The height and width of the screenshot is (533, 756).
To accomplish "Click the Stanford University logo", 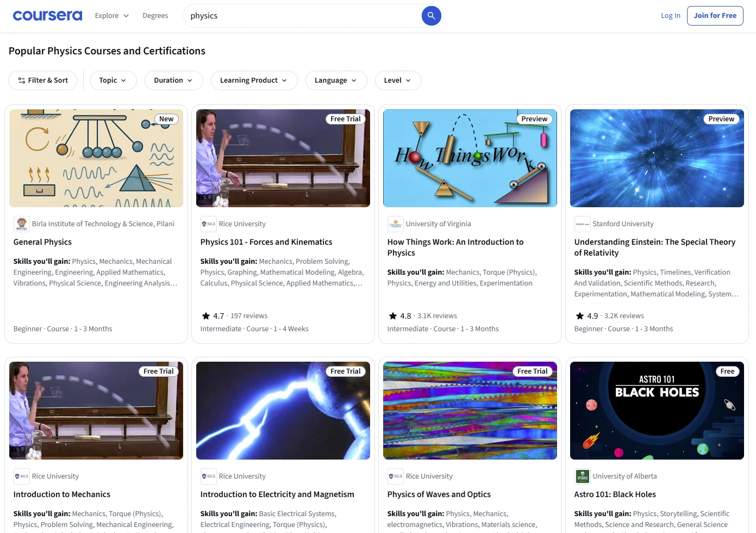I will click(582, 224).
